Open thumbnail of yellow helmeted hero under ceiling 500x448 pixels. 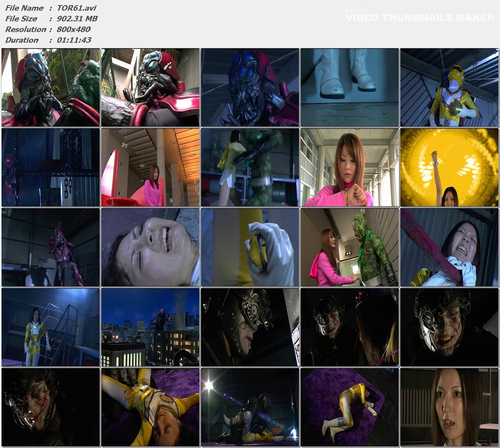pos(449,87)
